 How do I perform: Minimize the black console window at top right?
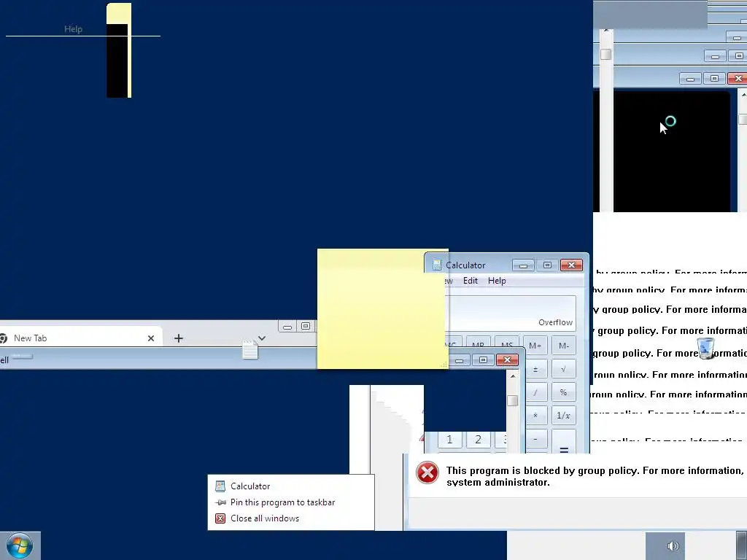coord(690,79)
